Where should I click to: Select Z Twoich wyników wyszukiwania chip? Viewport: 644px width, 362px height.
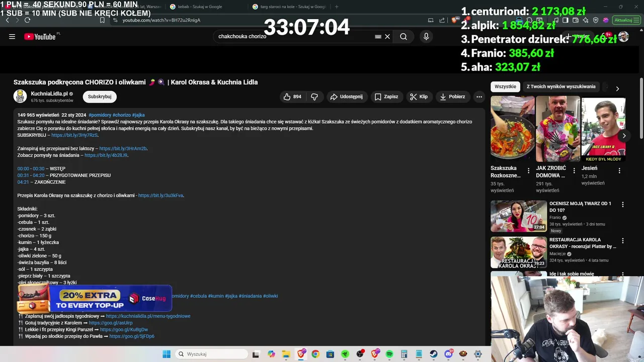coord(561,86)
